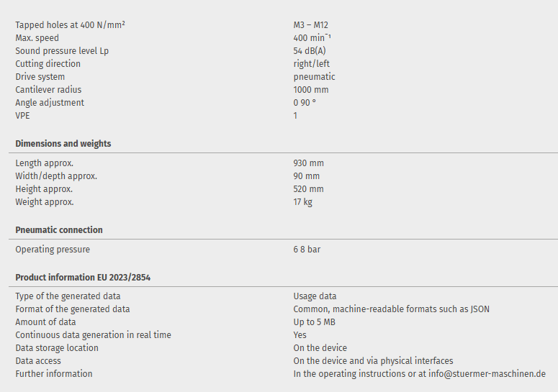Select the '930 mm' length value
558x392 pixels.
point(309,163)
